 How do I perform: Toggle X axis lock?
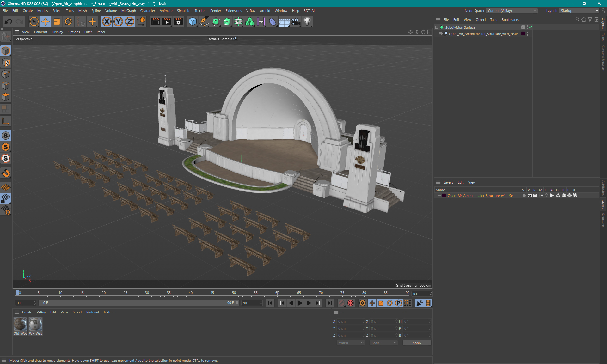[107, 21]
